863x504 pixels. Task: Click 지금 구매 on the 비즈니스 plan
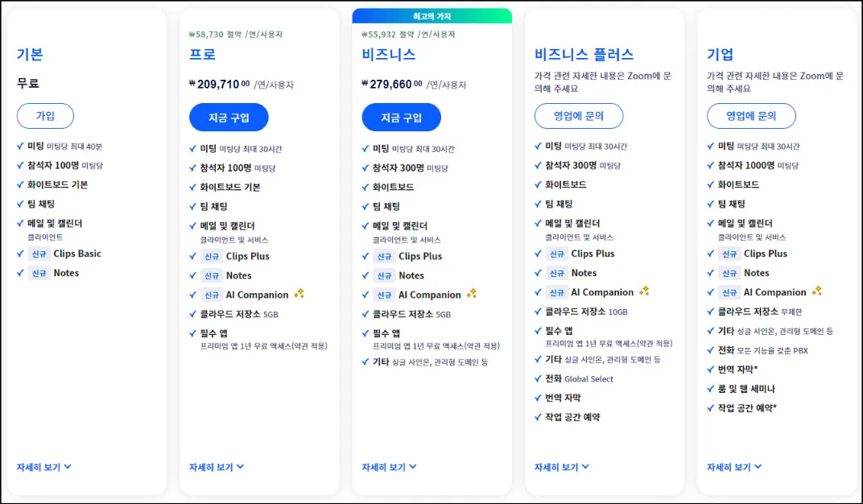(x=401, y=117)
